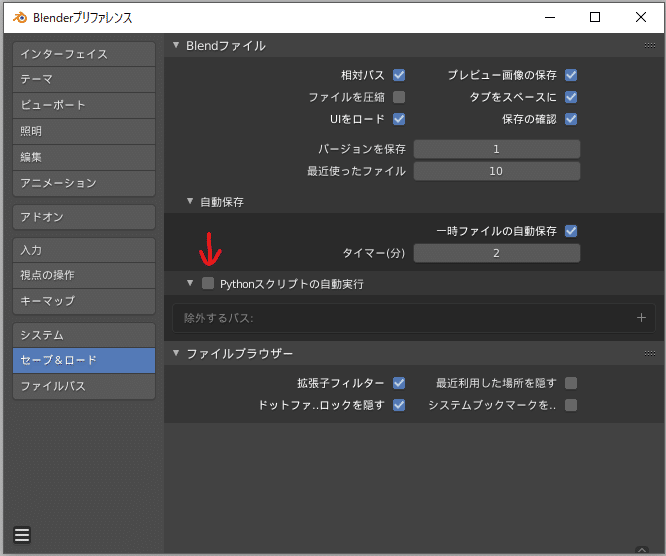Click the 最近使ったファイル value field
666x556 pixels.
coord(497,171)
